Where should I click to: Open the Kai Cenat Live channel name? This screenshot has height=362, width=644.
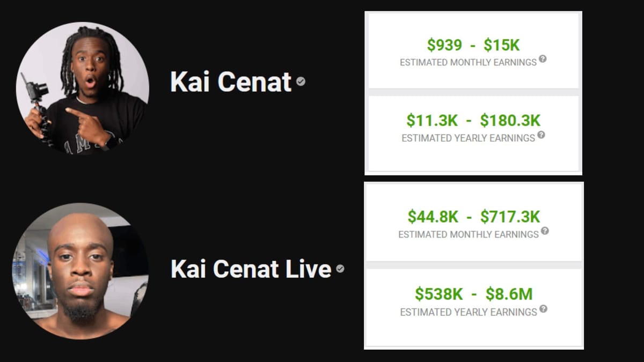250,269
